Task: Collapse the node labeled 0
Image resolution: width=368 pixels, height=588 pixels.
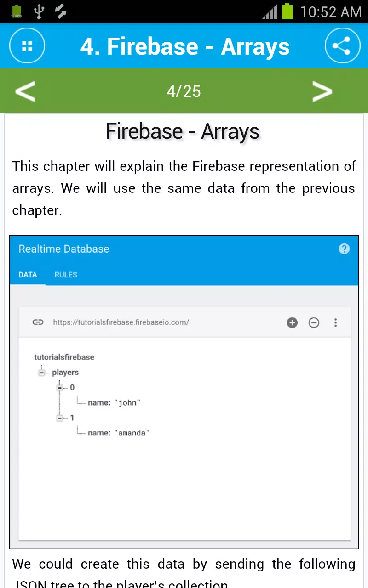Action: click(59, 388)
